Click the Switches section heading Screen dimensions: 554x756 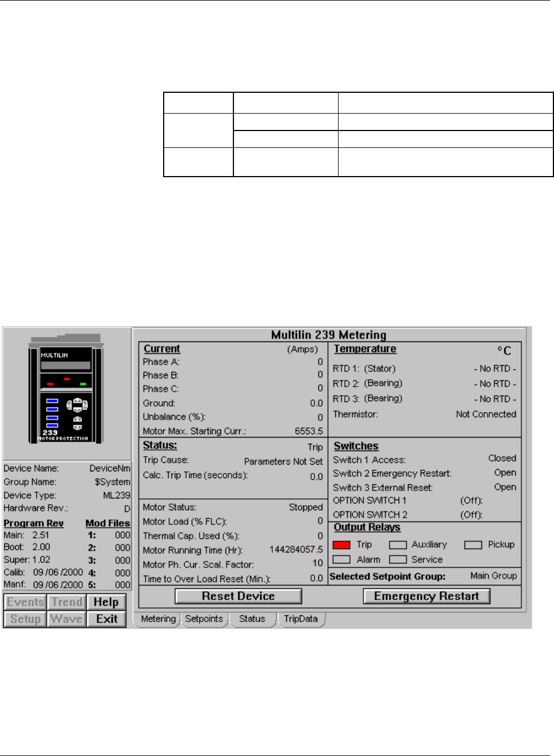pyautogui.click(x=356, y=446)
